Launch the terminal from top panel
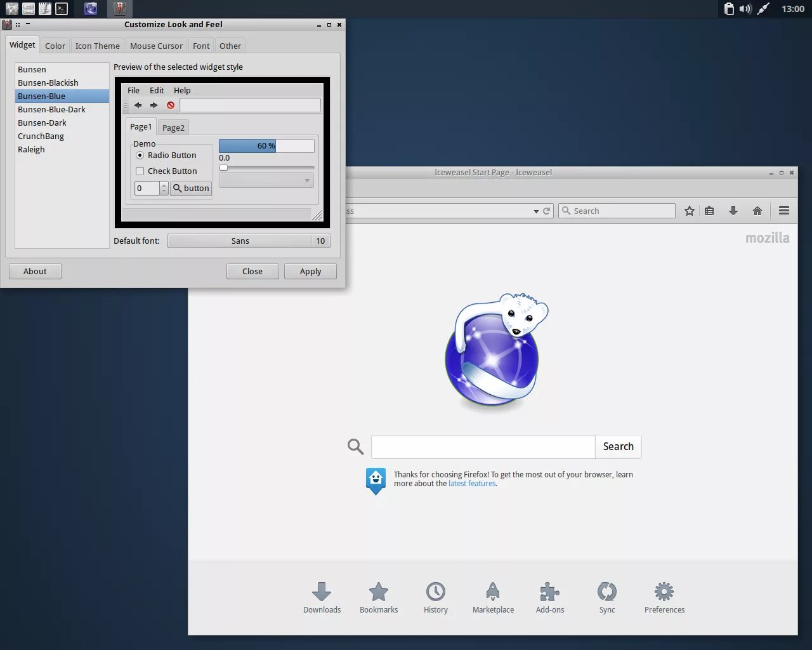This screenshot has height=650, width=812. coord(62,8)
